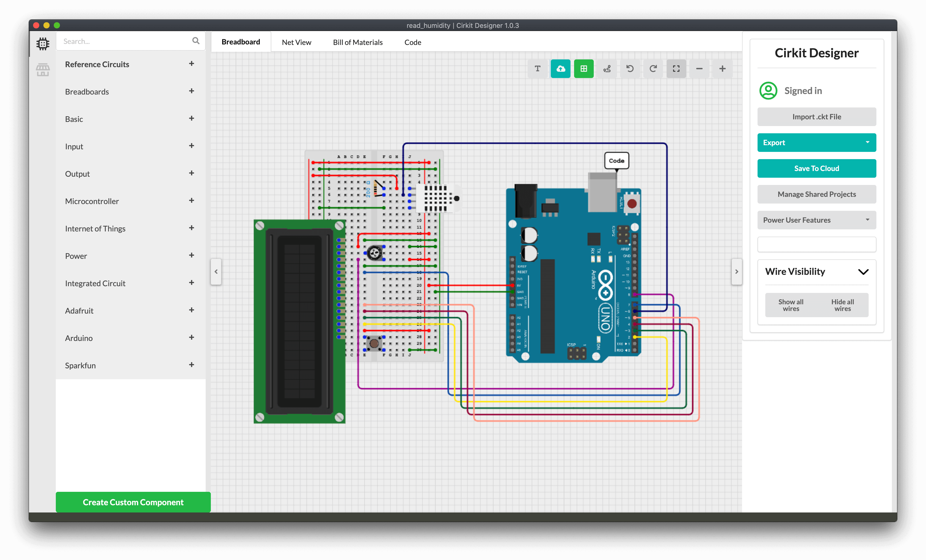Click Hide all wires
This screenshot has height=560, width=926.
pos(843,305)
